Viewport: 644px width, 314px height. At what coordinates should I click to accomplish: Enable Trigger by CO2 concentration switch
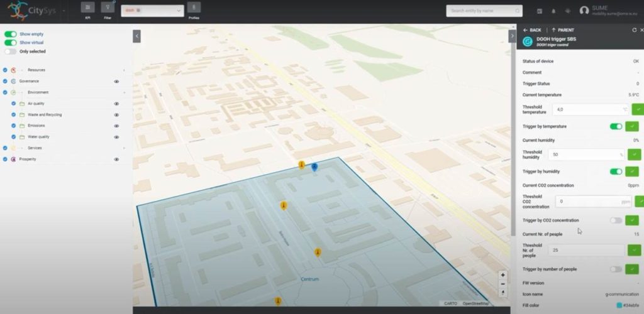click(x=616, y=220)
